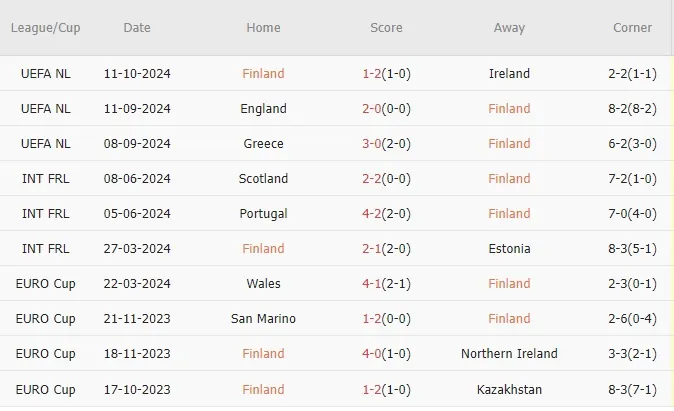Select the Home column header
The image size is (674, 411).
click(263, 28)
